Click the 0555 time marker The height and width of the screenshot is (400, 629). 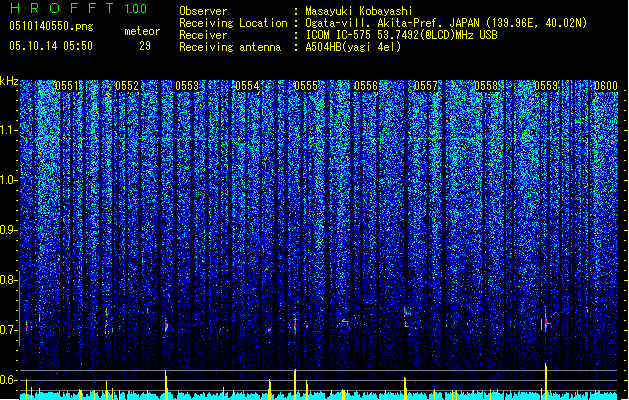coord(306,86)
